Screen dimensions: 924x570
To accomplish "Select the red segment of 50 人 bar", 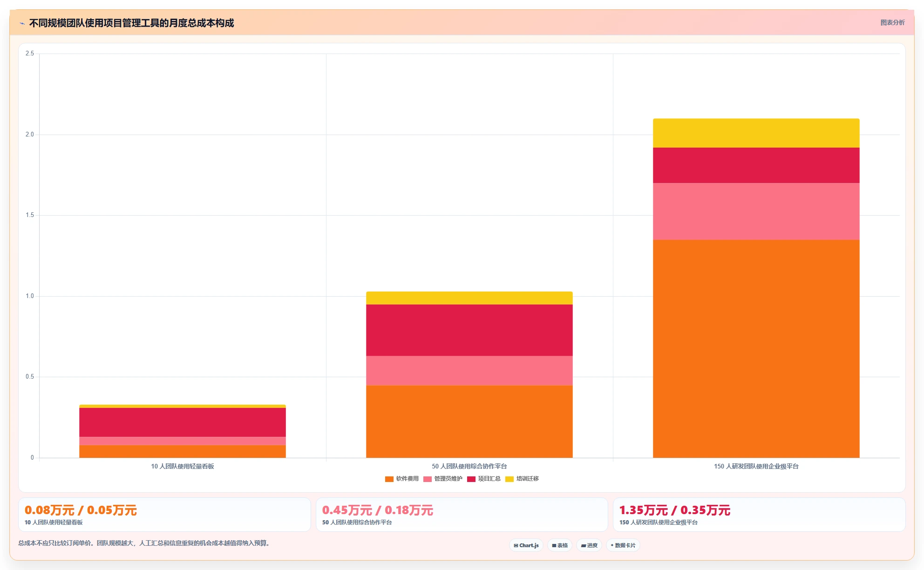I will [x=469, y=330].
